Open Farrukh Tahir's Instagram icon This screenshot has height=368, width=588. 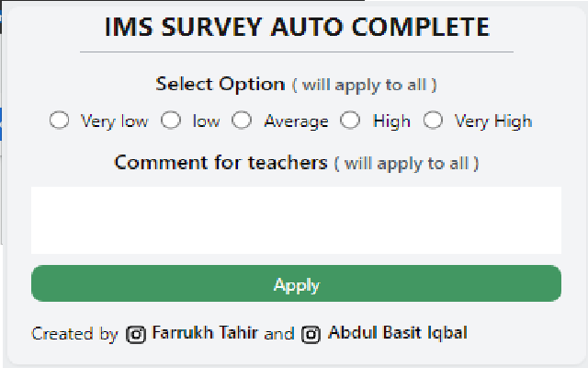136,334
